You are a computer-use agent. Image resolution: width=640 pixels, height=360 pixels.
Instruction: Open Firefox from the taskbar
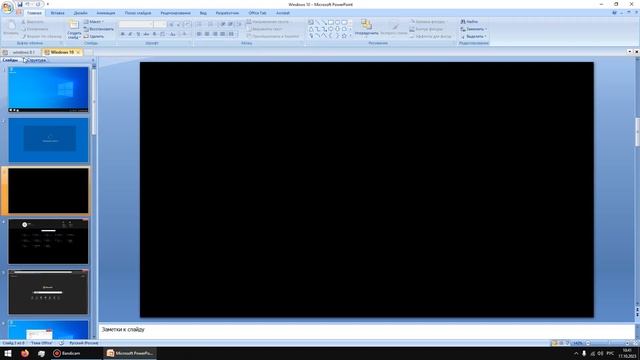[x=25, y=353]
